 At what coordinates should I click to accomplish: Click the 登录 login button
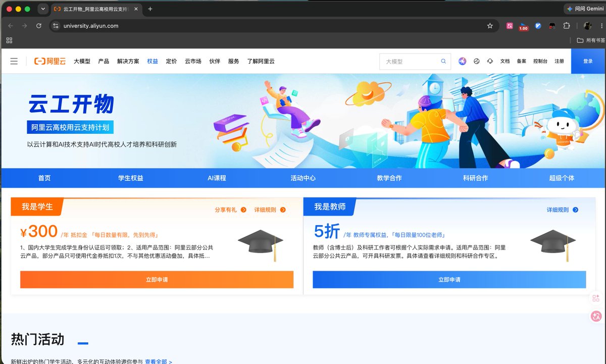coord(588,61)
